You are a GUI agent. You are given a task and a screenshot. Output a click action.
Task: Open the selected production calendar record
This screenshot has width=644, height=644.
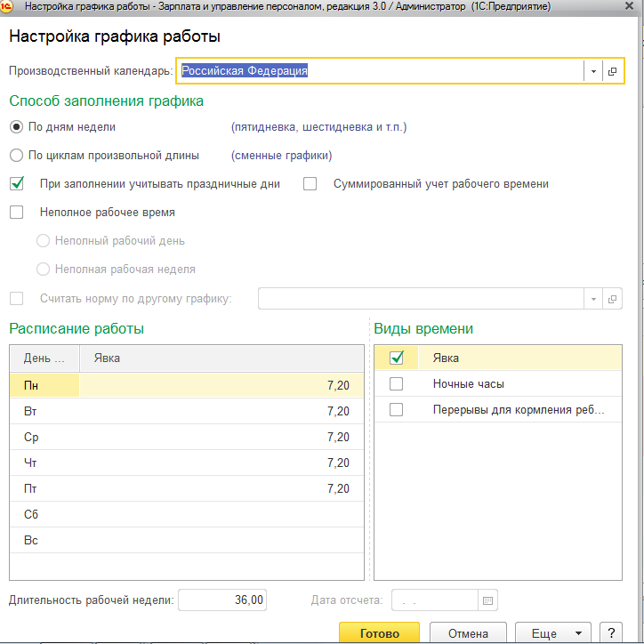click(612, 71)
